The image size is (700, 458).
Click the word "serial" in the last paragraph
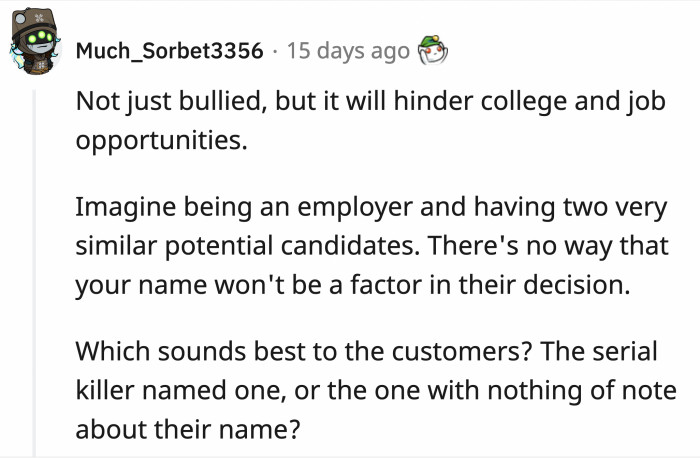(x=630, y=351)
